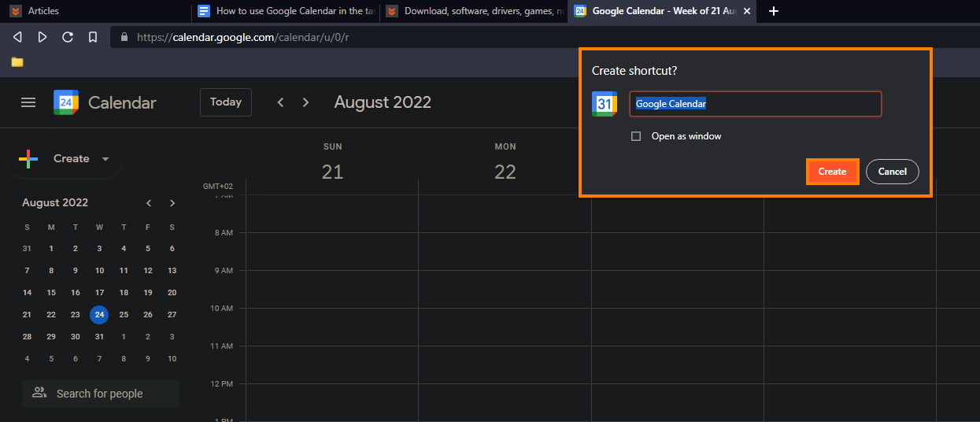
Task: Pick date 14 in mini calendar
Action: click(28, 293)
